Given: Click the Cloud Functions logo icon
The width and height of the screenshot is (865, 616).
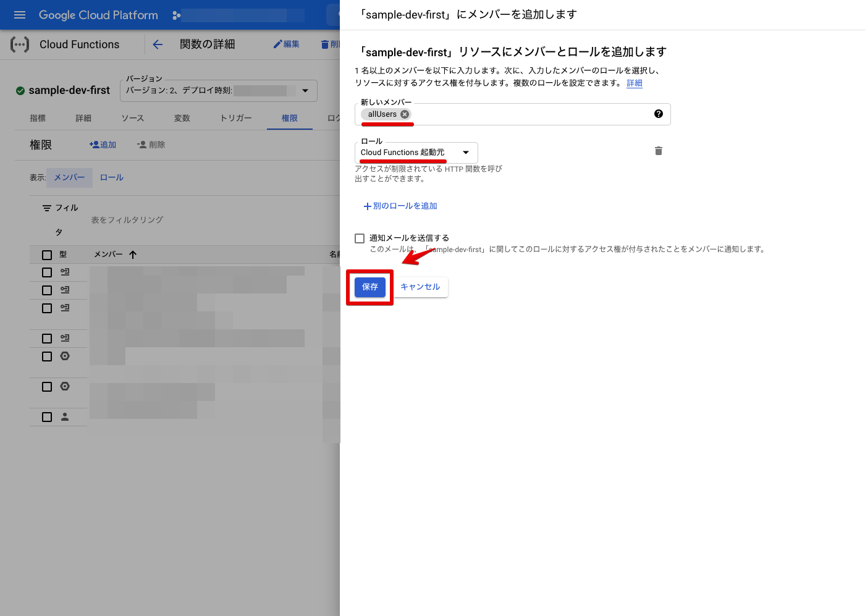Looking at the screenshot, I should click(x=20, y=44).
